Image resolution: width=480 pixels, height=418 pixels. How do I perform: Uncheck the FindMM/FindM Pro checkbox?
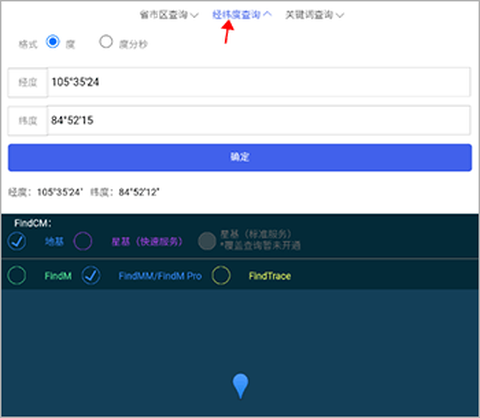click(91, 275)
